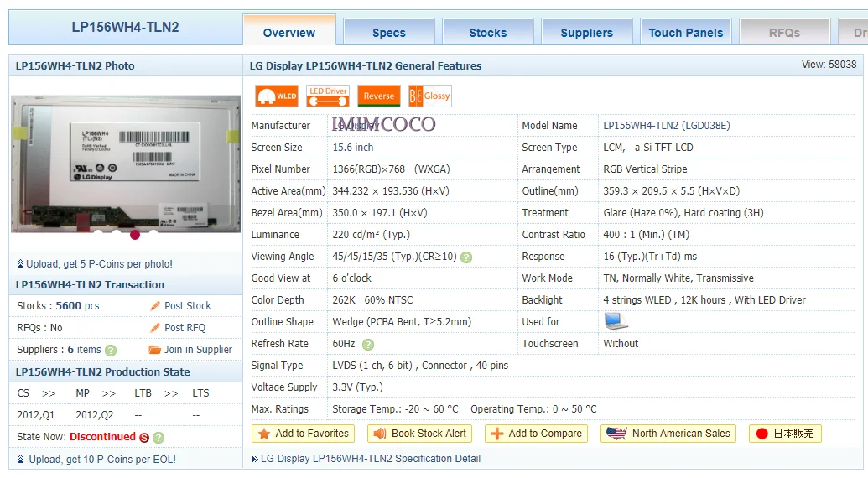Click the 2012,Q1 CS production date
Screen dimensions: 868x478
pyautogui.click(x=36, y=415)
